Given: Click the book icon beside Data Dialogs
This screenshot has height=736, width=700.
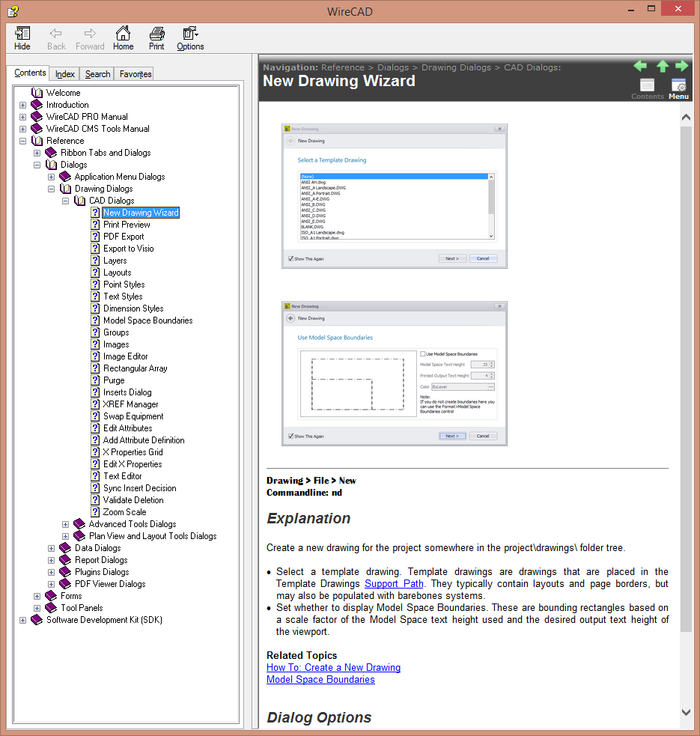Looking at the screenshot, I should [65, 548].
